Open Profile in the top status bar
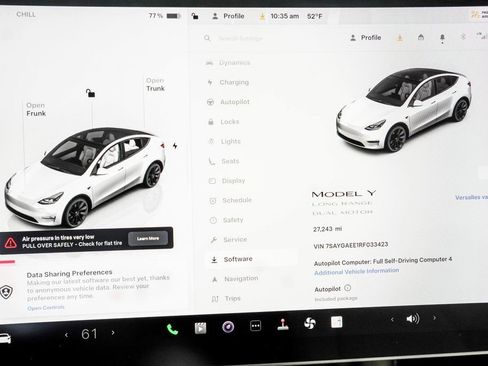This screenshot has width=488, height=366. click(x=228, y=16)
